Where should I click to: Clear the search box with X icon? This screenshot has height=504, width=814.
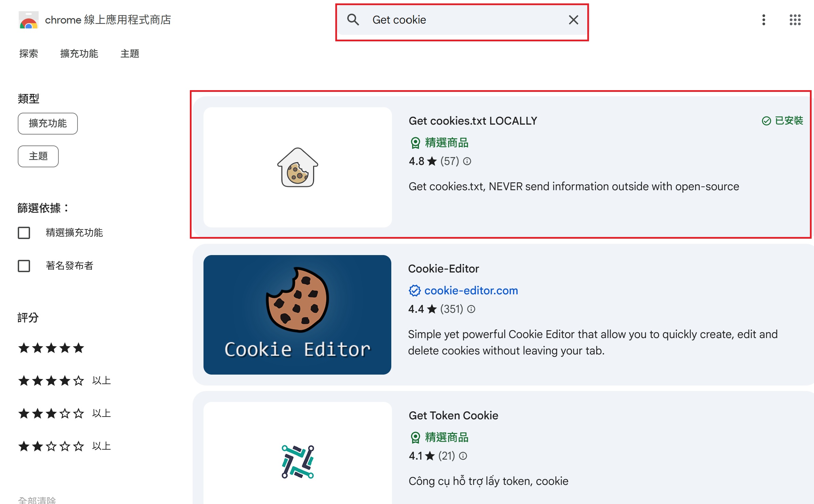point(573,20)
